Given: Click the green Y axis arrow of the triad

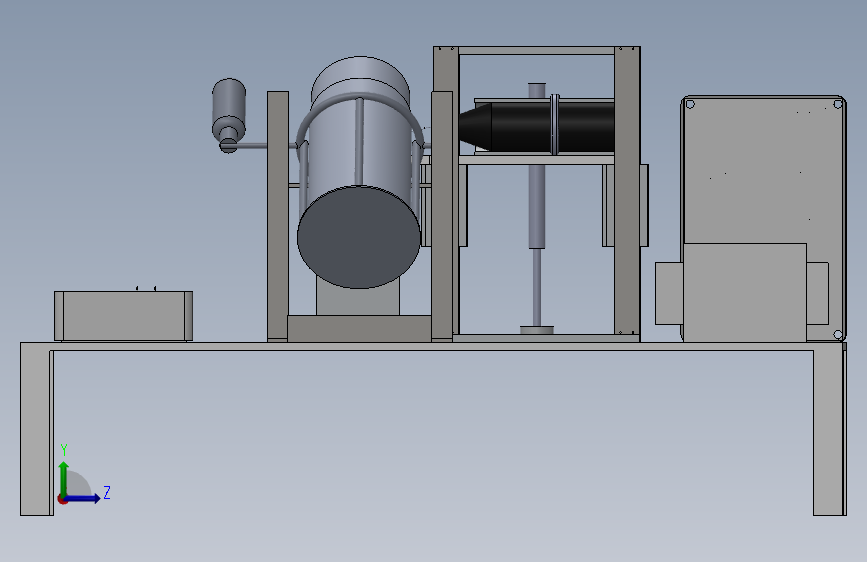Looking at the screenshot, I should click(x=64, y=478).
